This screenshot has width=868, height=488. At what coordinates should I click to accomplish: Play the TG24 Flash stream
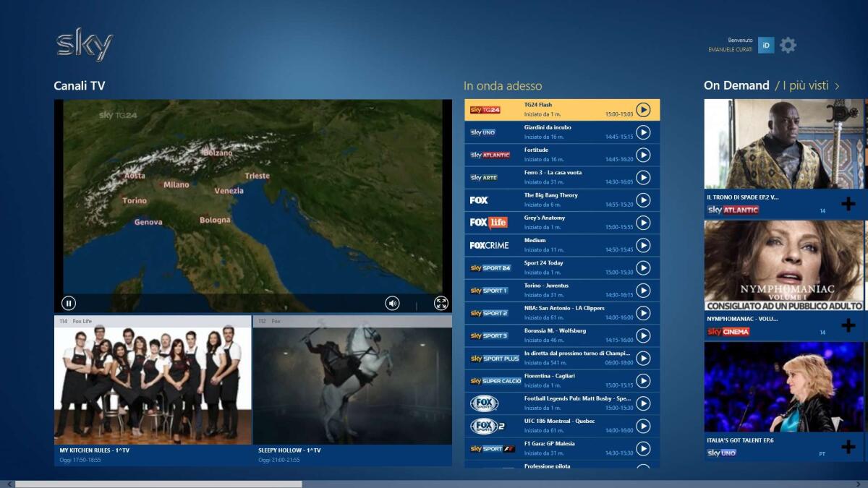pyautogui.click(x=644, y=108)
